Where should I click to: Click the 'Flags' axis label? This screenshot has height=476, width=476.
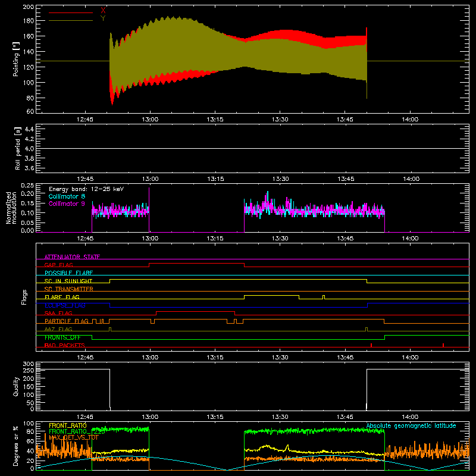[x=24, y=297]
